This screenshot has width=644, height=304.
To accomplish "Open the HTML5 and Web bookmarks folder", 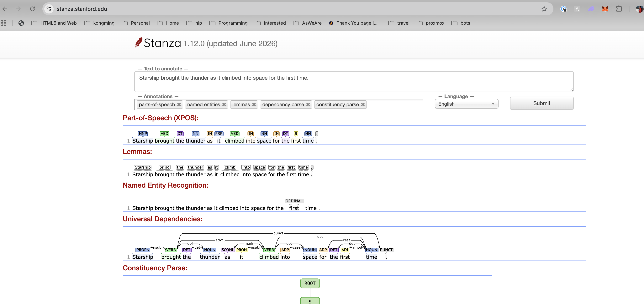I will [54, 23].
